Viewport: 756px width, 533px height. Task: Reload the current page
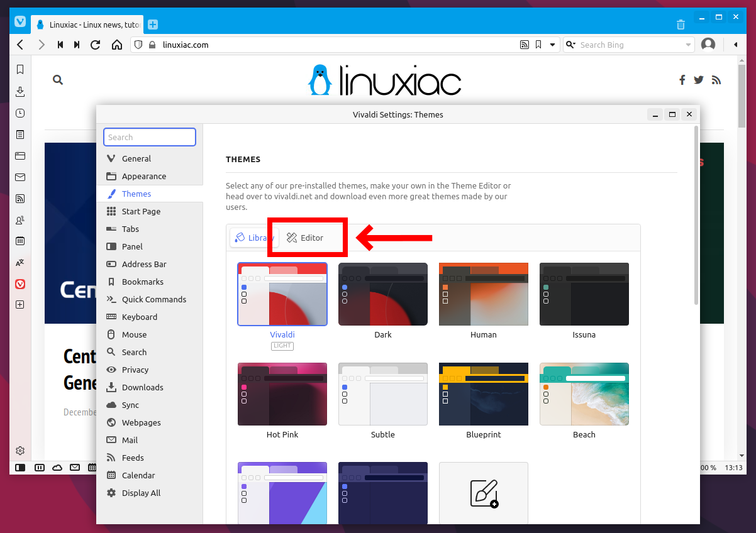pos(96,45)
